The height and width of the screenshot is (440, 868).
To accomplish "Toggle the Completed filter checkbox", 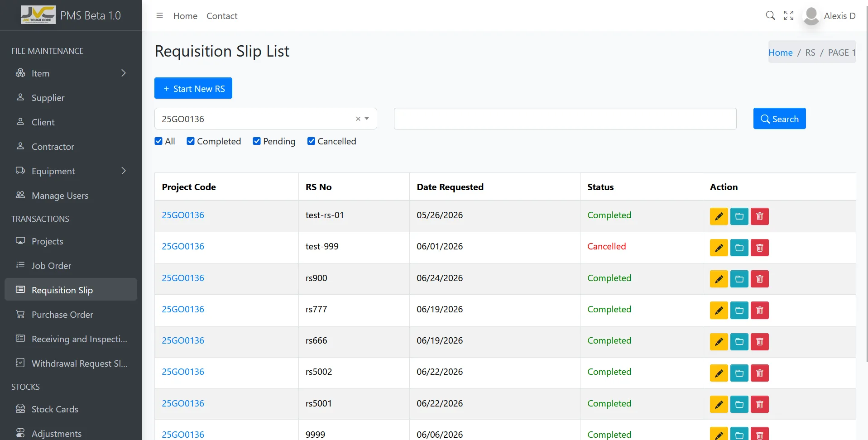I will click(191, 141).
